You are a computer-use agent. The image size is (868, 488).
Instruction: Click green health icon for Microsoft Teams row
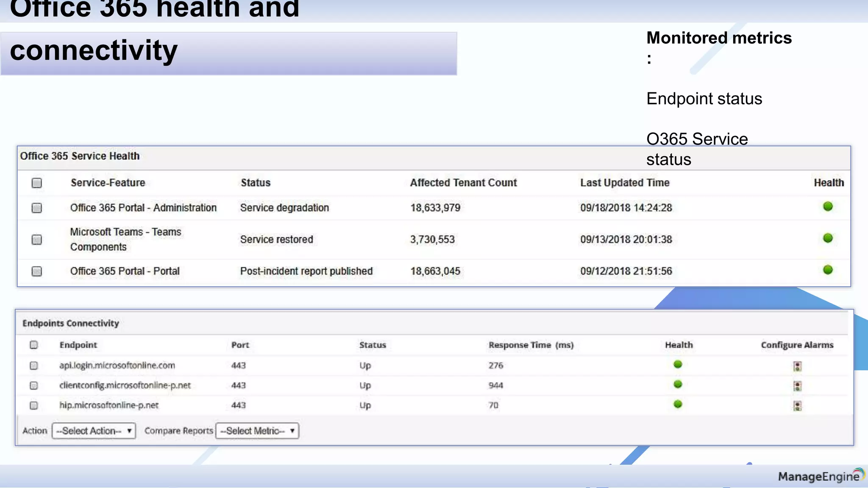coord(828,238)
